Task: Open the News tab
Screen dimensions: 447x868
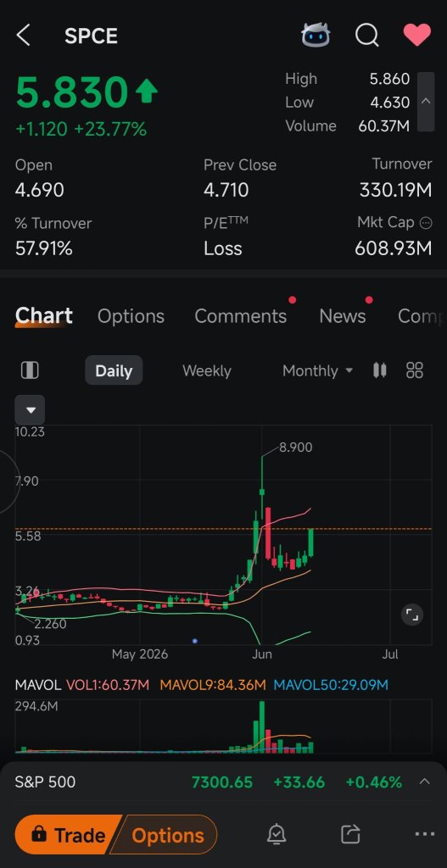Action: point(343,316)
